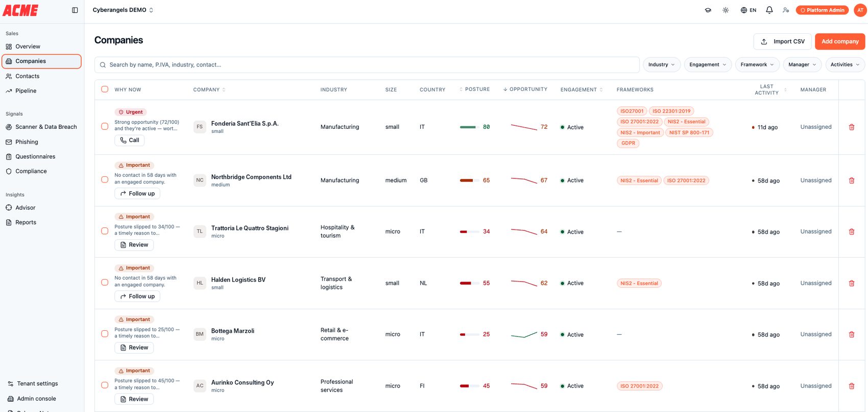Tick the Trattoria Le Quattro Stagioni checkbox
The image size is (868, 412).
click(105, 231)
